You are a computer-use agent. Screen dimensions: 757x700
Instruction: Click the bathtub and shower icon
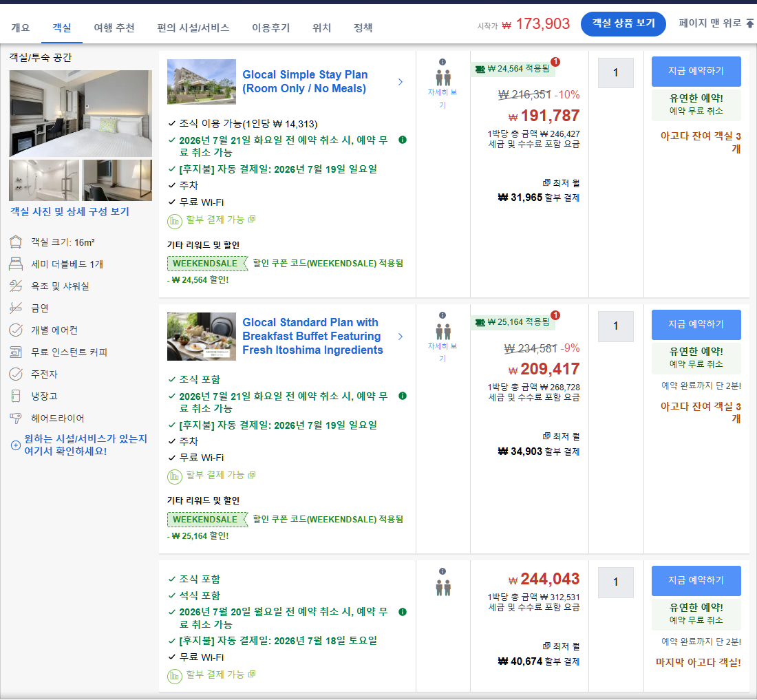[16, 286]
